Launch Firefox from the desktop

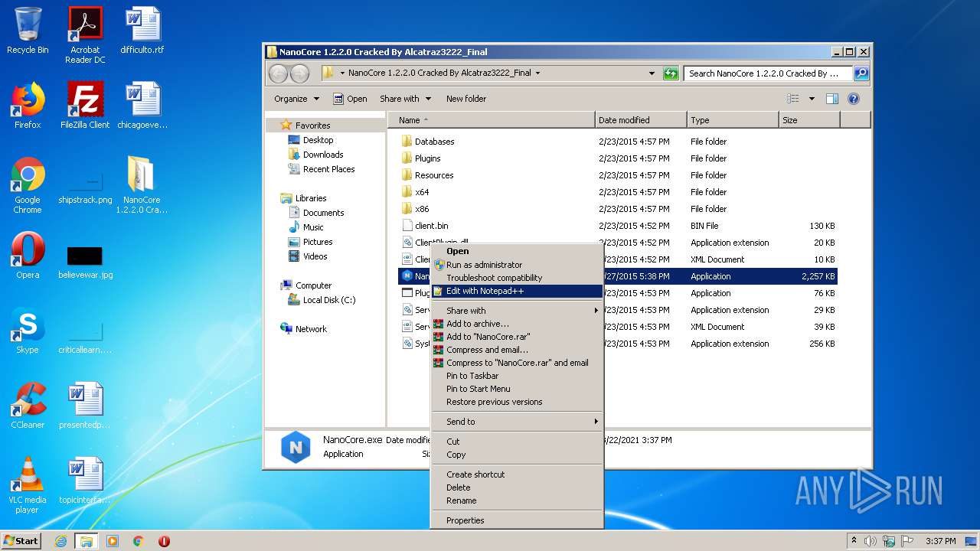pos(28,106)
